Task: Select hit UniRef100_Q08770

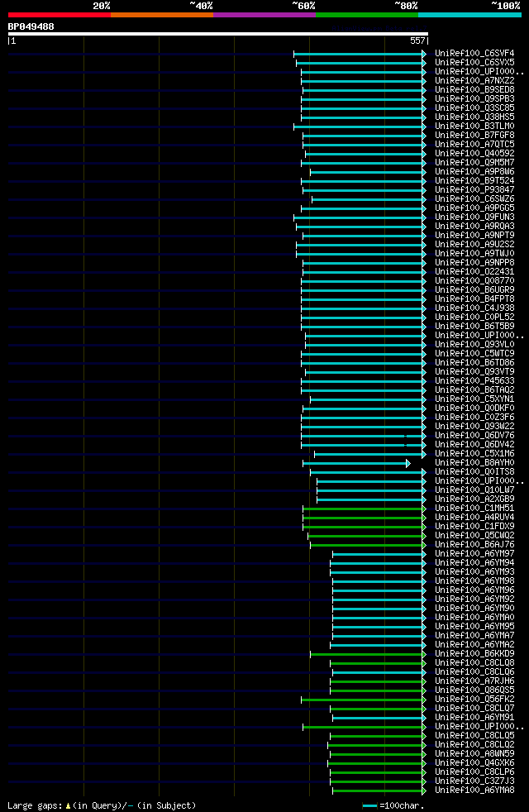Action: tap(474, 281)
